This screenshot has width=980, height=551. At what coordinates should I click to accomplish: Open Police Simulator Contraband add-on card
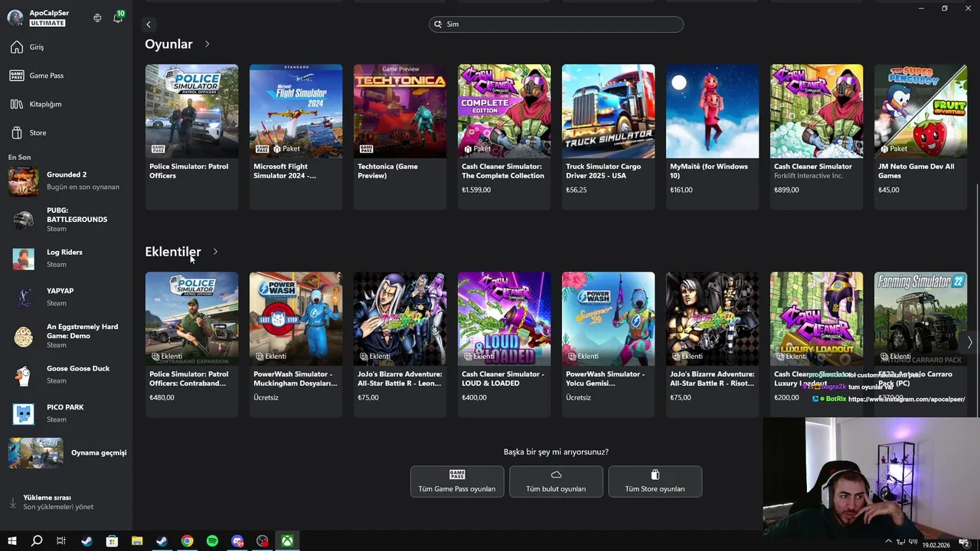[x=191, y=344]
